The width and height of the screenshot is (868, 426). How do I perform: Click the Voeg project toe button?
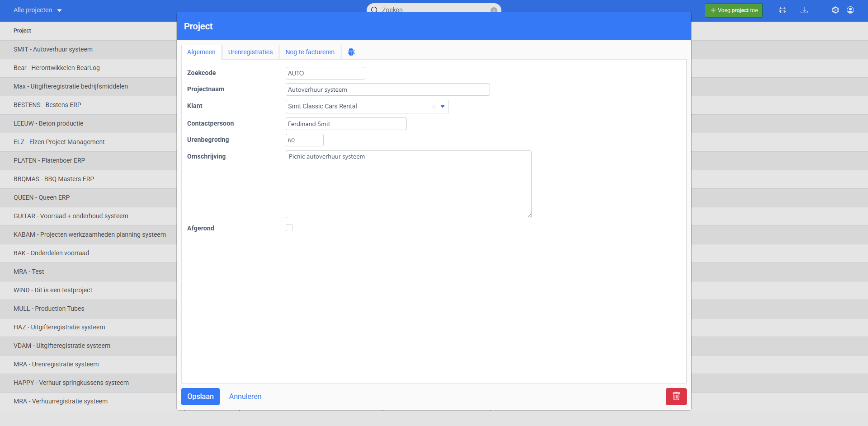[x=733, y=10]
